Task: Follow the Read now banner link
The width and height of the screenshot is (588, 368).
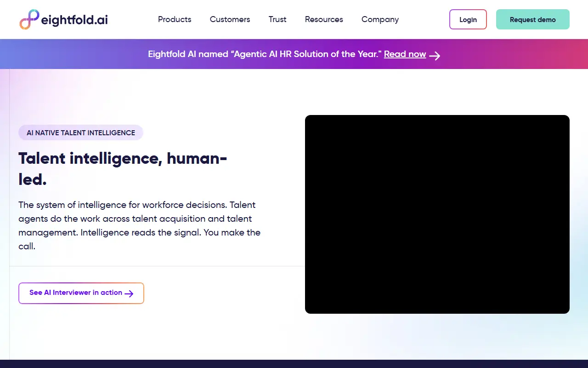Action: coord(405,54)
